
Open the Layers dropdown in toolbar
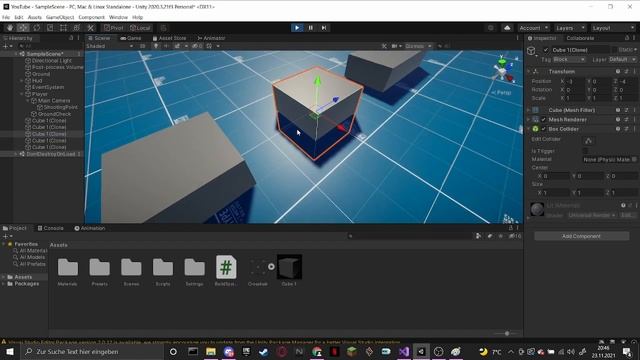click(570, 28)
